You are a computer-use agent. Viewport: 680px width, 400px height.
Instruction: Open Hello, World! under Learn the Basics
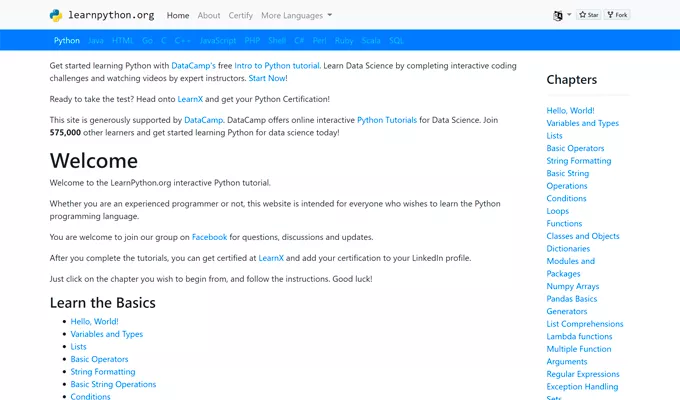[95, 321]
